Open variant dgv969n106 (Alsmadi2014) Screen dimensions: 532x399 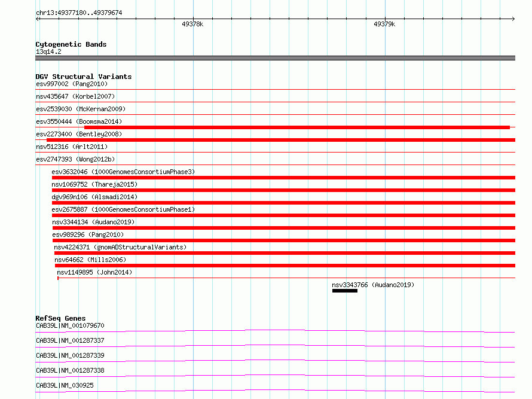point(94,197)
